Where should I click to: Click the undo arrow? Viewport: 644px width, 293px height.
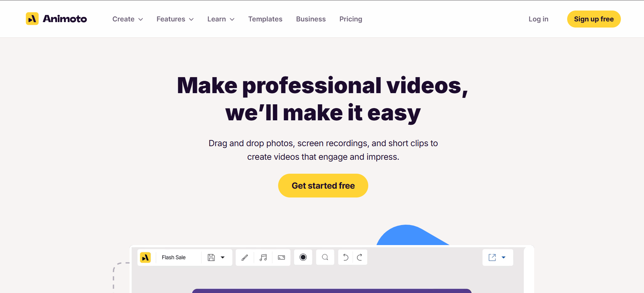(x=345, y=257)
